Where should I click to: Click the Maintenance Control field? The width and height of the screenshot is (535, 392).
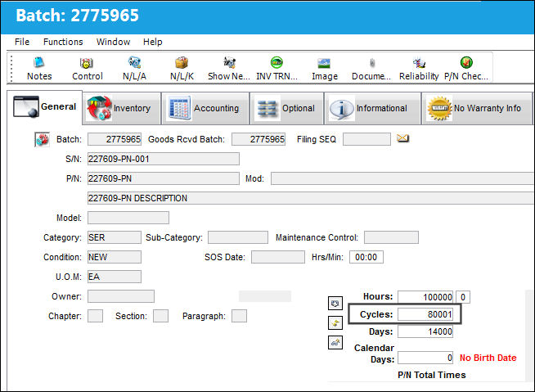pos(391,237)
